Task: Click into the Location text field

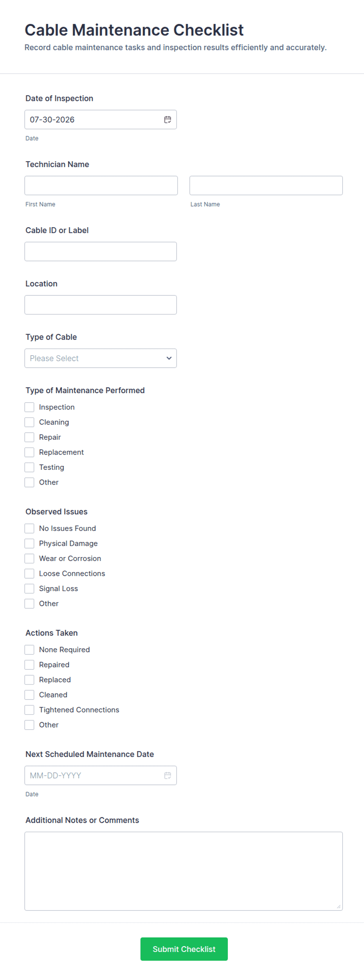Action: pyautogui.click(x=101, y=305)
